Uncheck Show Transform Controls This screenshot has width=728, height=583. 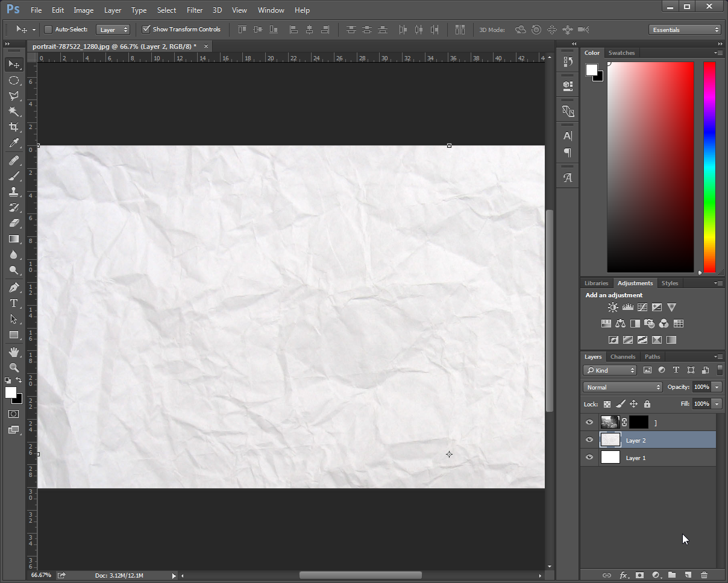tap(146, 30)
